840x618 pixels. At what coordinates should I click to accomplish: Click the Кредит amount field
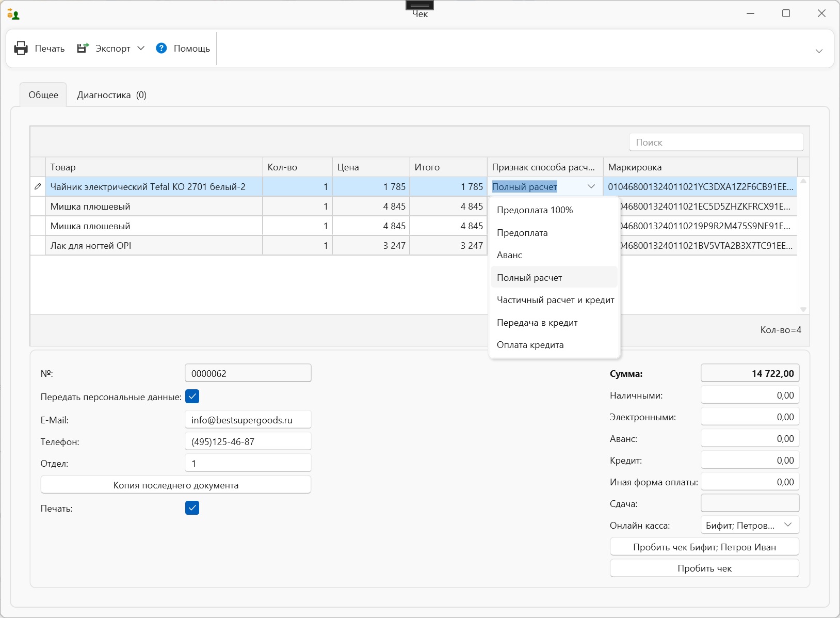click(x=750, y=460)
